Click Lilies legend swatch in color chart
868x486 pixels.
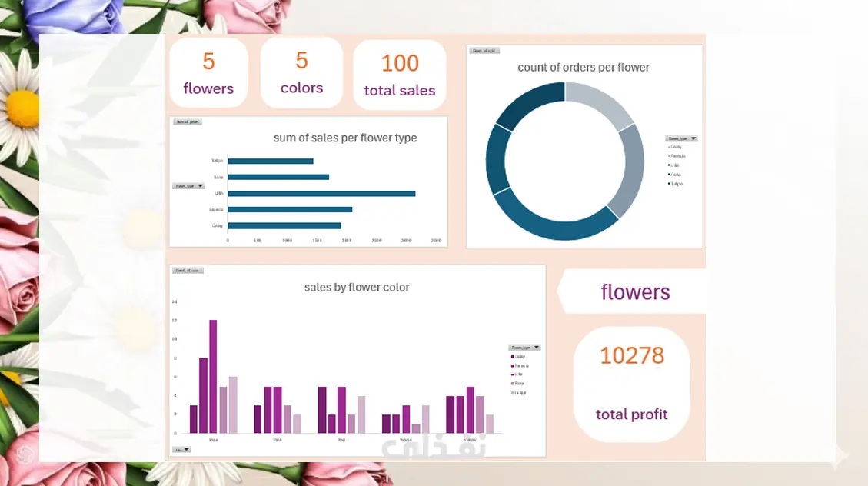coord(513,374)
